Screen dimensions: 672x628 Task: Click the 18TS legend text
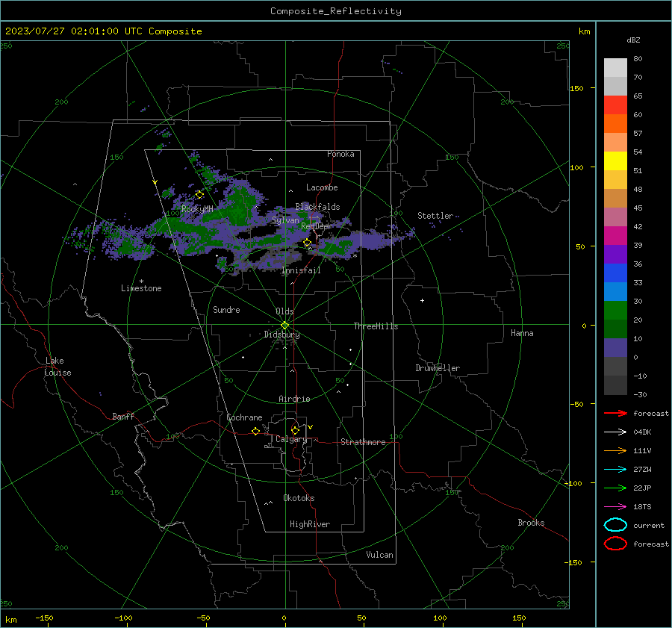tap(642, 507)
